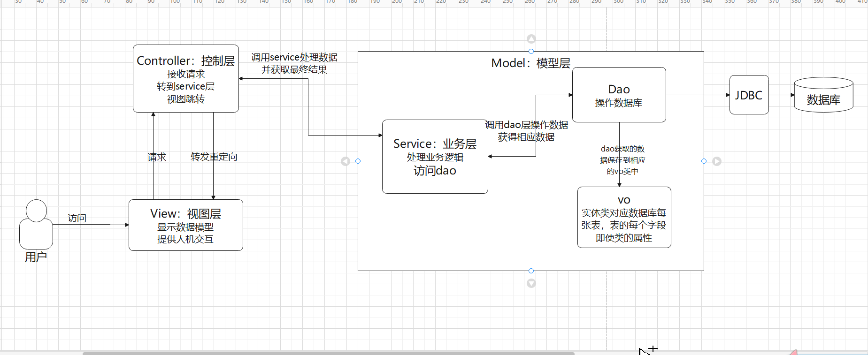Screen dimensions: 868x355
Task: Click the right resize handle of Model box
Action: (x=704, y=161)
